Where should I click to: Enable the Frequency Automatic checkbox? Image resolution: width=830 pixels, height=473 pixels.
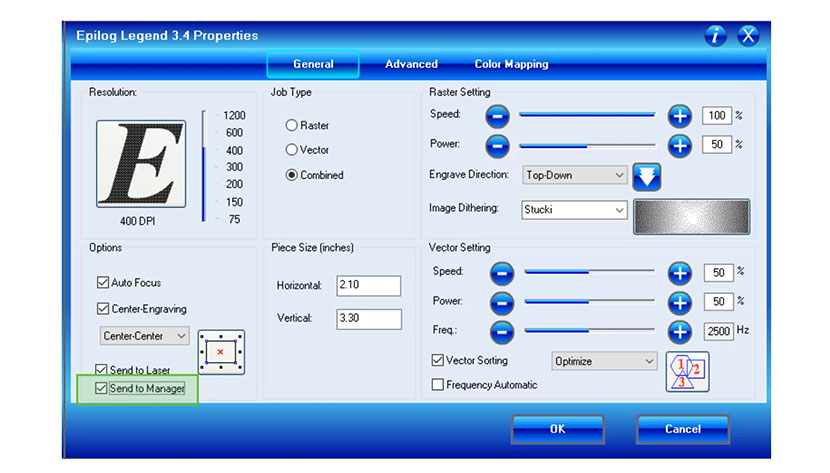click(x=437, y=385)
